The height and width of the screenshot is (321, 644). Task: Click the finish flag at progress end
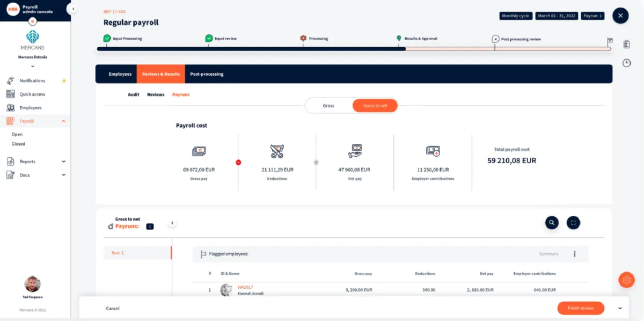pos(610,40)
